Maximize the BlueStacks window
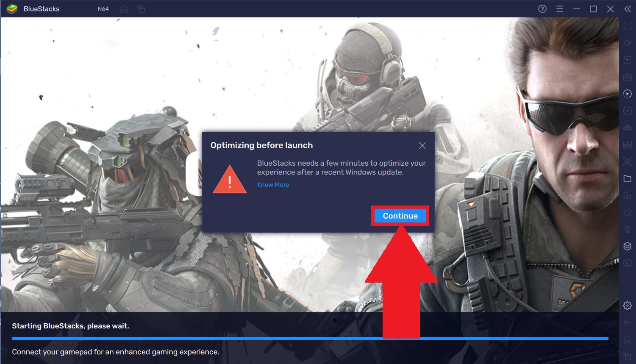Screen dimensions: 636x364 click(593, 9)
